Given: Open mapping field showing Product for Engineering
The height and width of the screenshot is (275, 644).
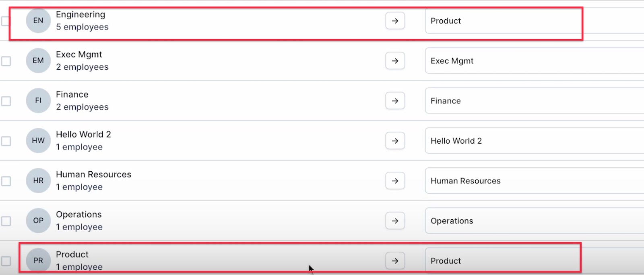Looking at the screenshot, I should [535, 21].
